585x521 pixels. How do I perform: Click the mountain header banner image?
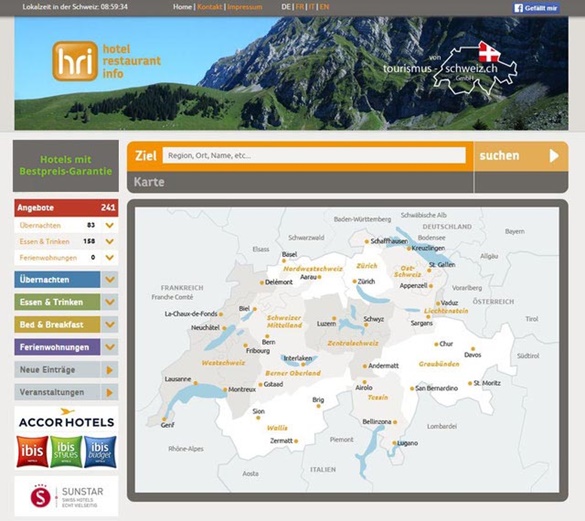(291, 74)
